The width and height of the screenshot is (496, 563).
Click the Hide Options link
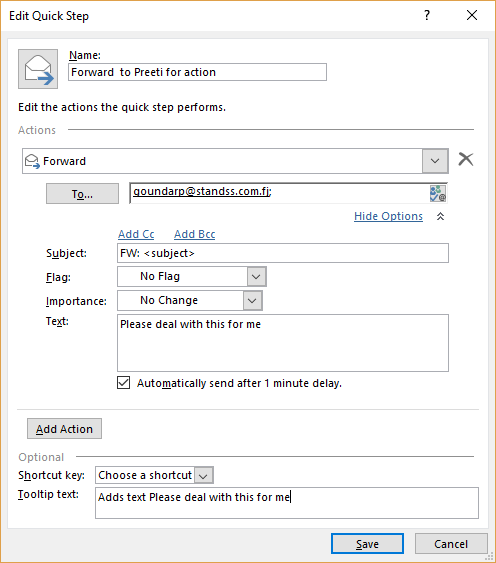click(388, 216)
